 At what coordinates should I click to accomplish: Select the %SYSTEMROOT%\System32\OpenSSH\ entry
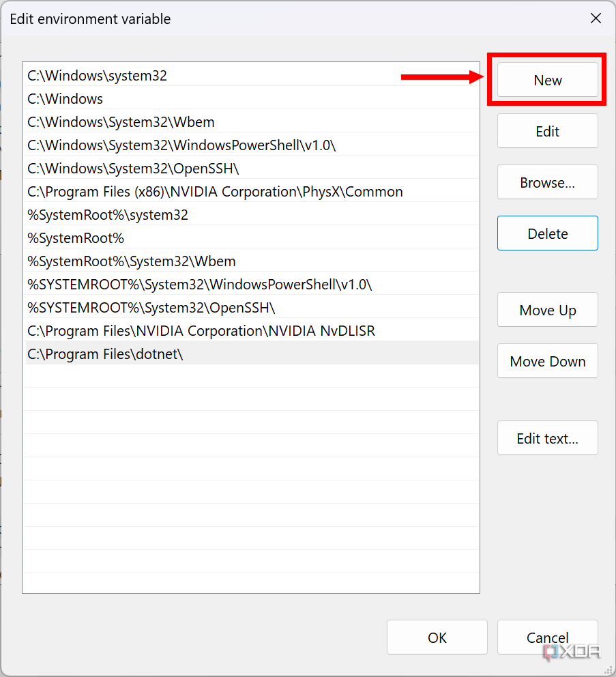tap(251, 308)
